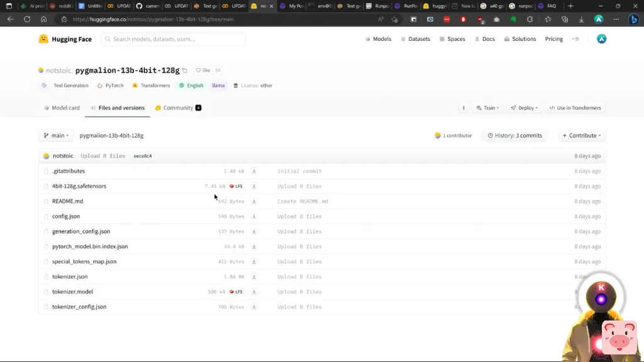Click the llama tag

[218, 85]
